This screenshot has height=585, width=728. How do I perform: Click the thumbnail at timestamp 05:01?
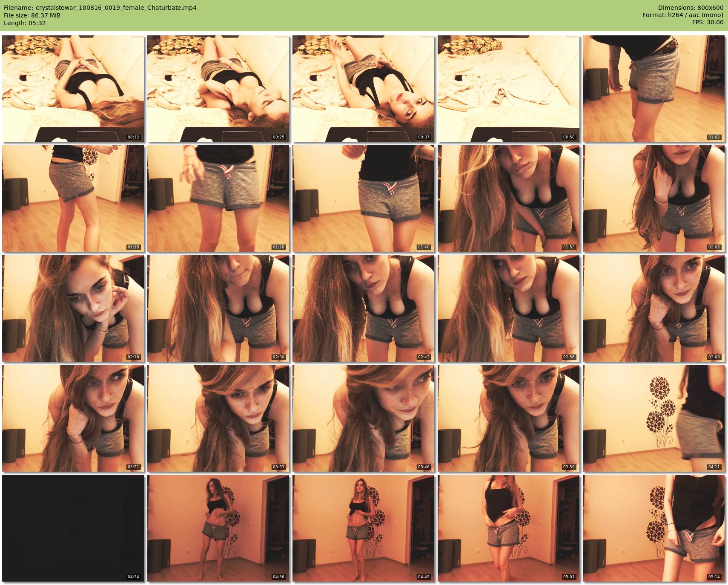click(509, 528)
